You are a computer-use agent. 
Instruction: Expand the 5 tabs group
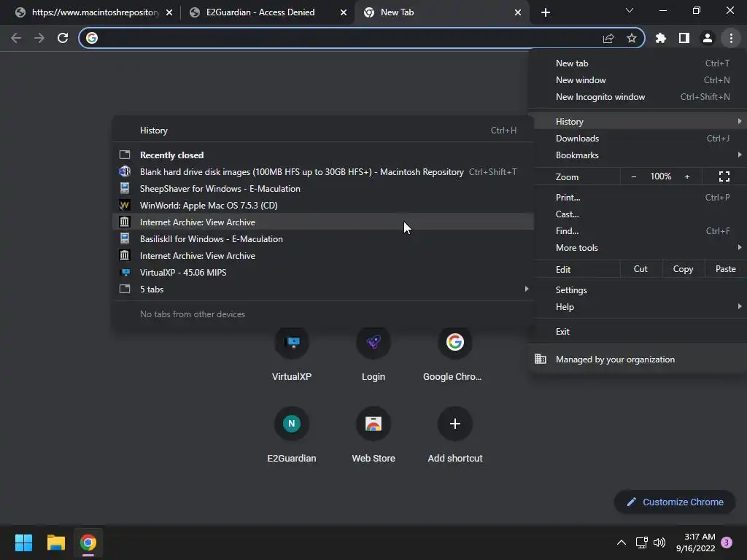click(323, 289)
